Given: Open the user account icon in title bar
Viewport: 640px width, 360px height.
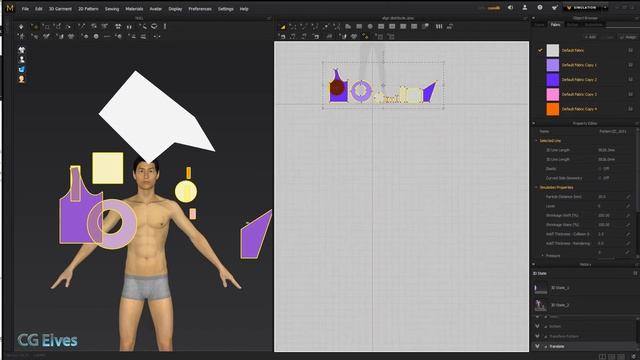Looking at the screenshot, I should [x=525, y=8].
